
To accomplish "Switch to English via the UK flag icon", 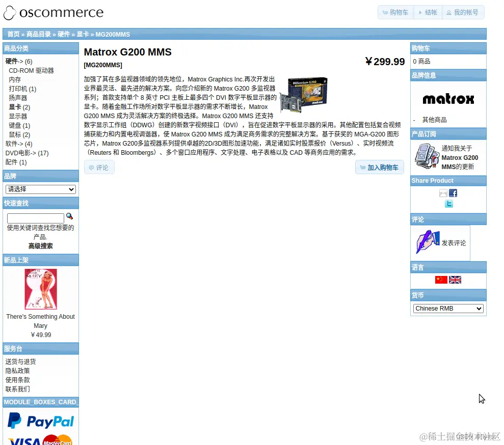I will pyautogui.click(x=455, y=280).
